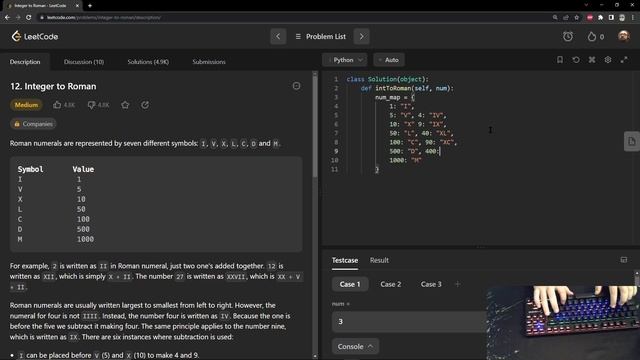640x360 pixels.
Task: Select Case 2
Action: pyautogui.click(x=391, y=284)
